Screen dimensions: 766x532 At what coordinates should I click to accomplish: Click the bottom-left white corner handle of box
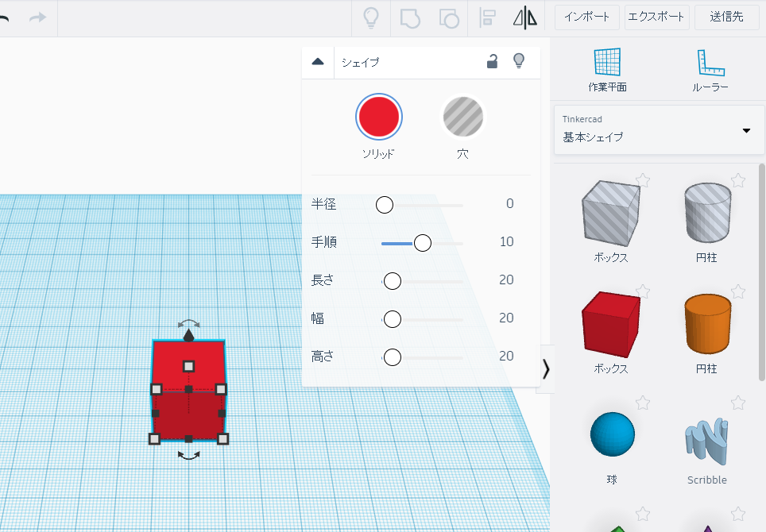154,439
